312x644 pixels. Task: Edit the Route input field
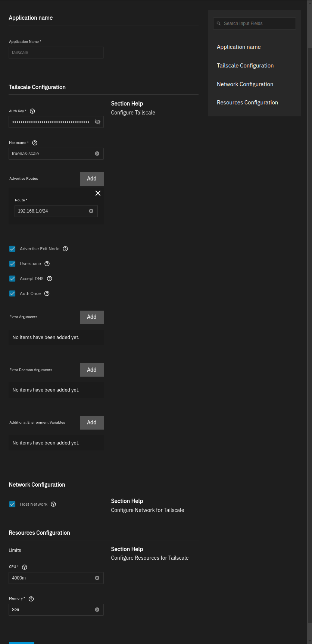pyautogui.click(x=56, y=211)
